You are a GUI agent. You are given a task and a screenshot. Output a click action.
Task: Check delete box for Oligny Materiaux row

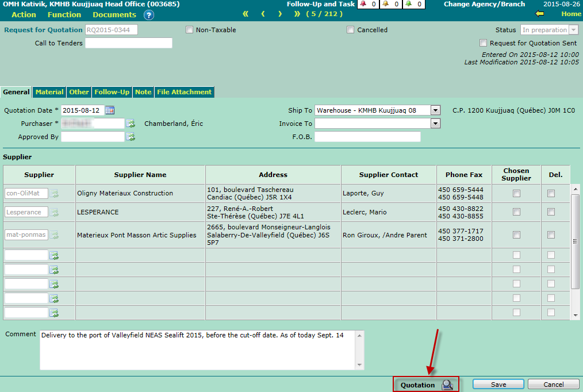pyautogui.click(x=551, y=193)
